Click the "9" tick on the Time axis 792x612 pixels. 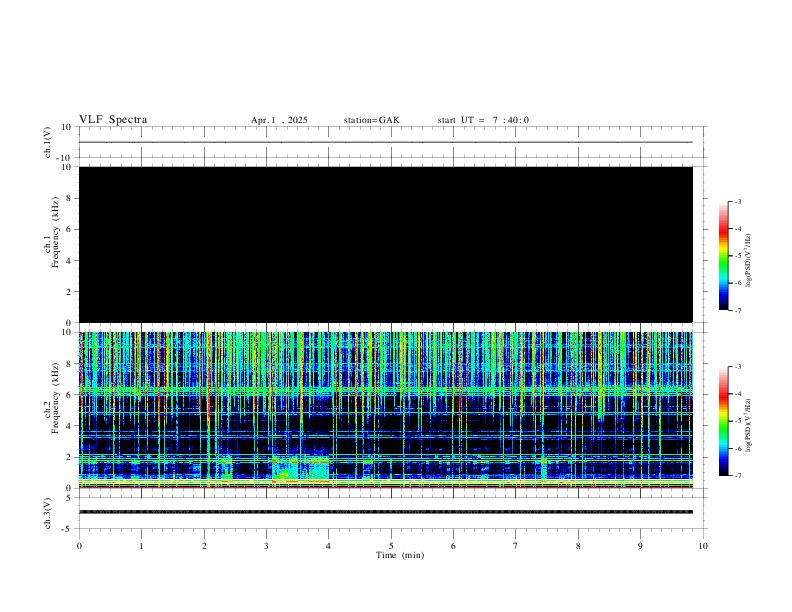click(640, 546)
